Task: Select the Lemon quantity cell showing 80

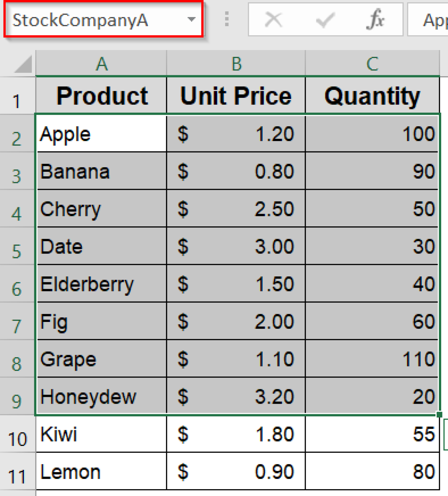Action: tap(372, 471)
